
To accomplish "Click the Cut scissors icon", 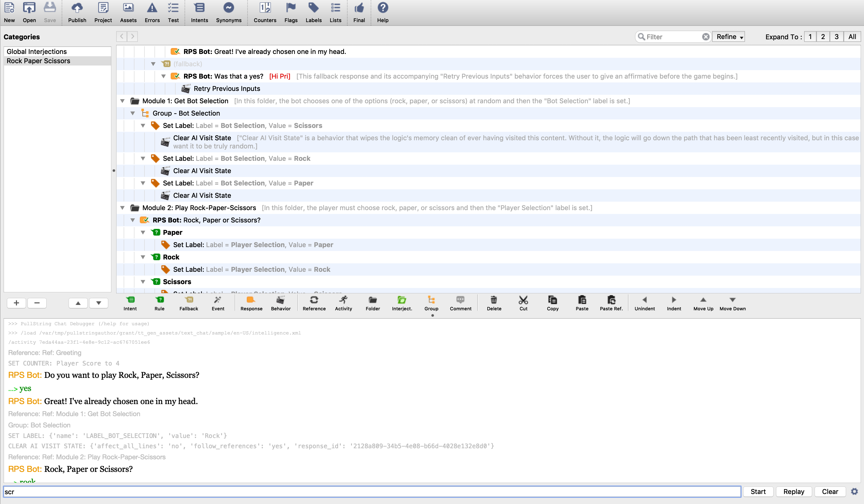I will point(523,303).
